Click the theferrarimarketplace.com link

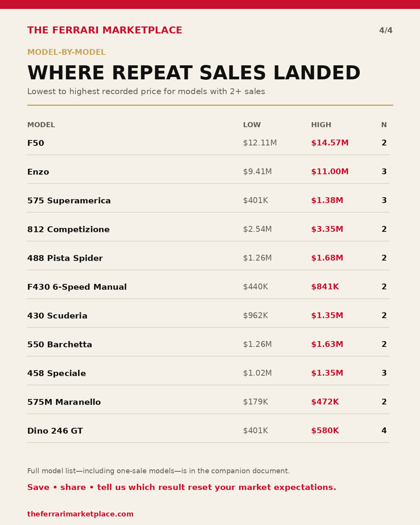pyautogui.click(x=80, y=514)
